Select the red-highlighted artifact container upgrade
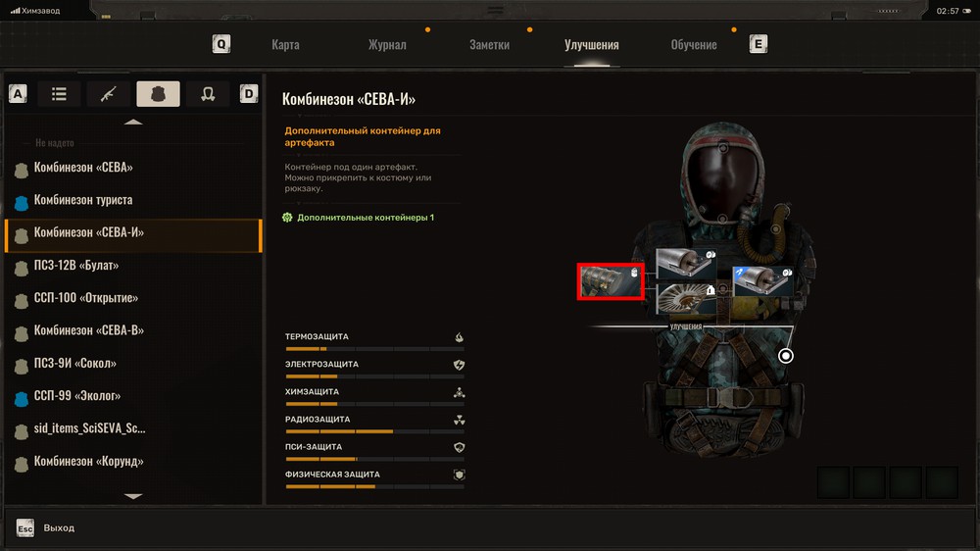980x551 pixels. (610, 281)
